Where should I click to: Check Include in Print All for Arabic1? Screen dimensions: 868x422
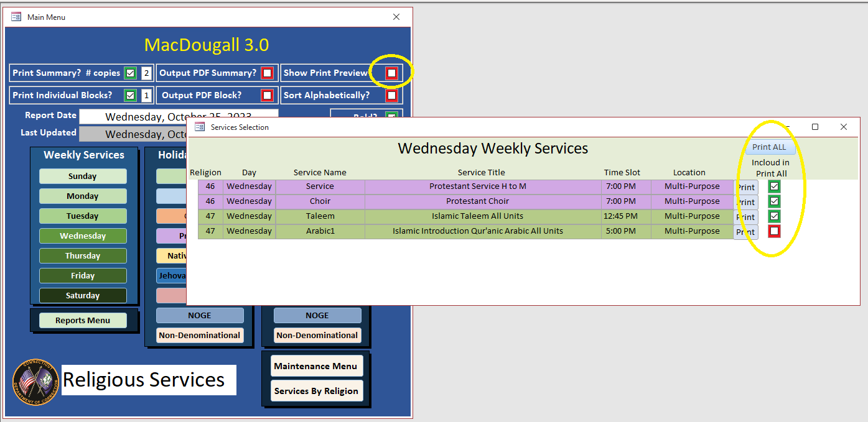click(x=774, y=231)
